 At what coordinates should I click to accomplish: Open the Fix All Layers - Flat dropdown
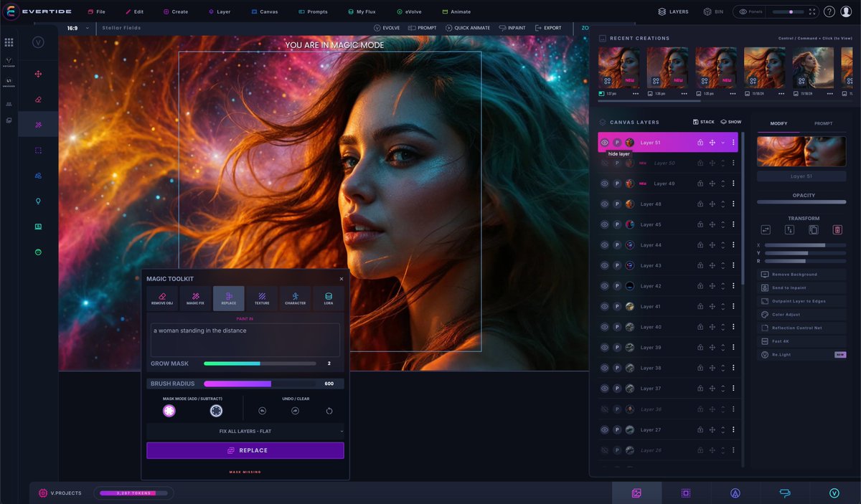coord(245,432)
